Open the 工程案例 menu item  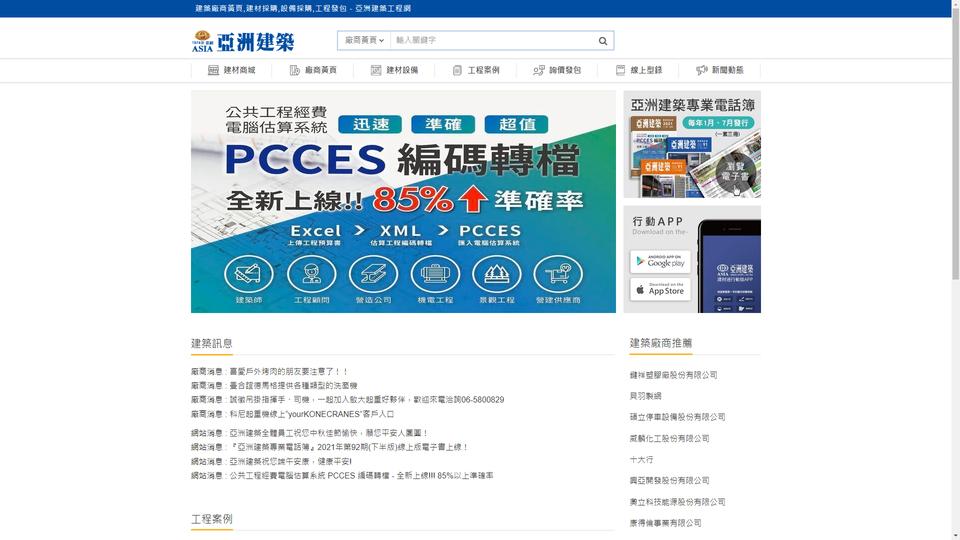pos(476,70)
